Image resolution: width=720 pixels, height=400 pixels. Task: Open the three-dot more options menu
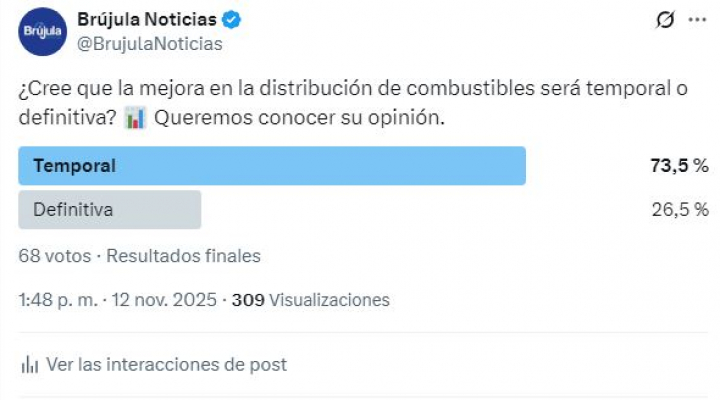(696, 21)
